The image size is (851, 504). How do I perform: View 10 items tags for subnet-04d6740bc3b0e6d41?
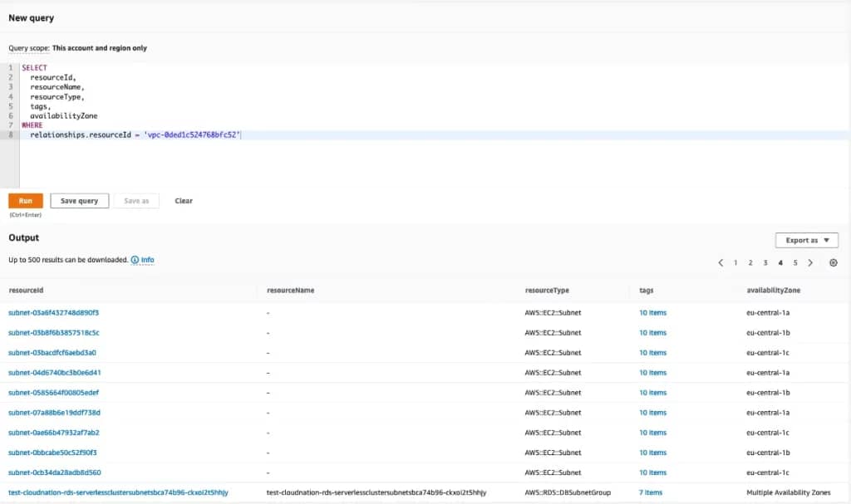(x=653, y=373)
